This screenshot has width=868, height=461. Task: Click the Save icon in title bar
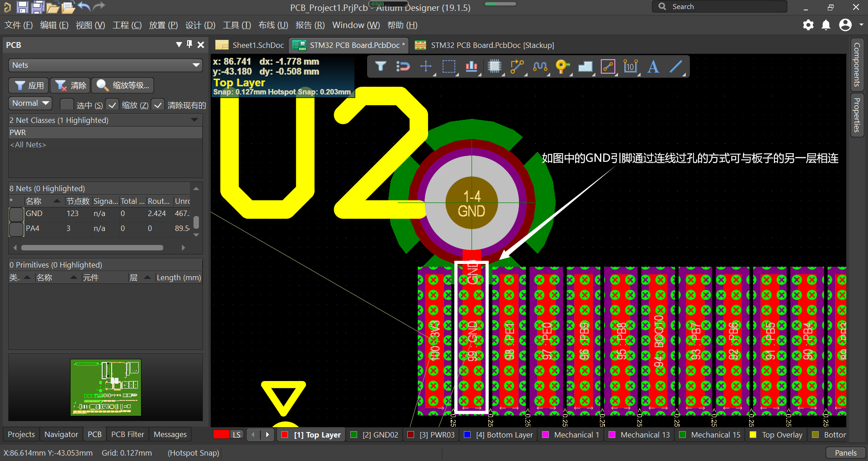(22, 7)
